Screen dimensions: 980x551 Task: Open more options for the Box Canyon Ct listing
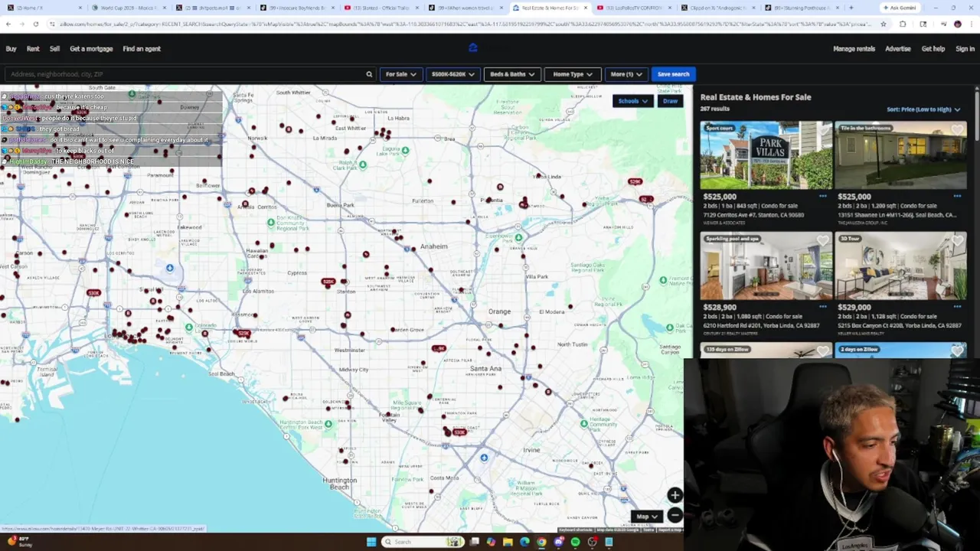(957, 307)
